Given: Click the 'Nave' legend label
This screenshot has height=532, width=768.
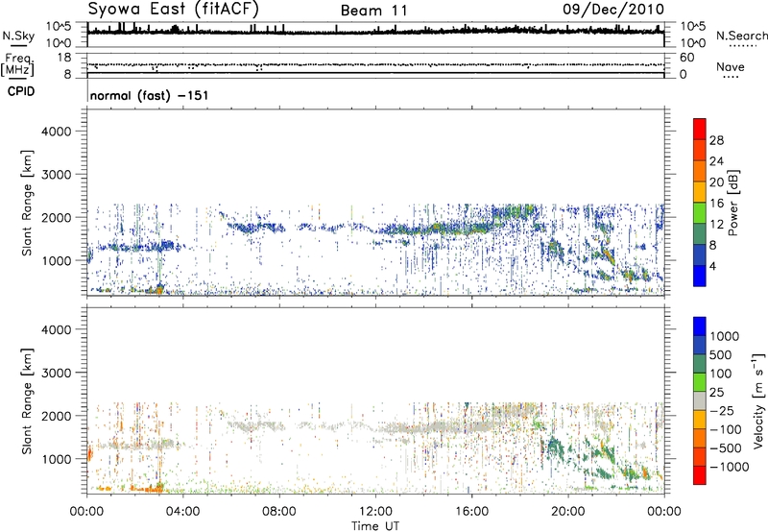Looking at the screenshot, I should (x=730, y=66).
